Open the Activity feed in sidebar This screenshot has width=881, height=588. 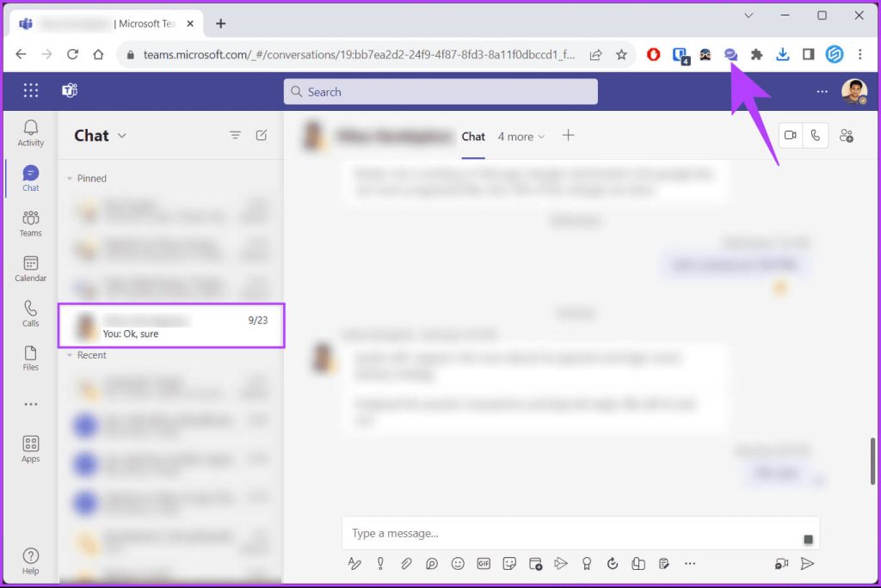pyautogui.click(x=30, y=133)
